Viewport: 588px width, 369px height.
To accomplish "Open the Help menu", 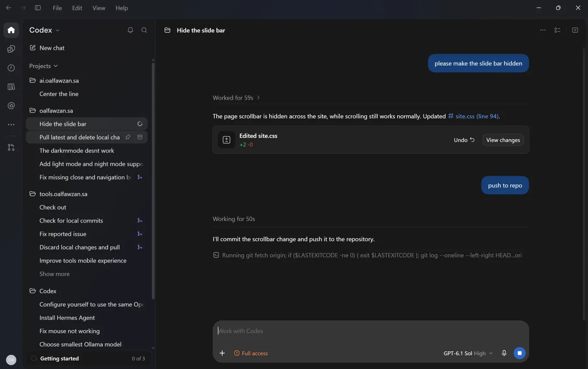I will point(121,8).
